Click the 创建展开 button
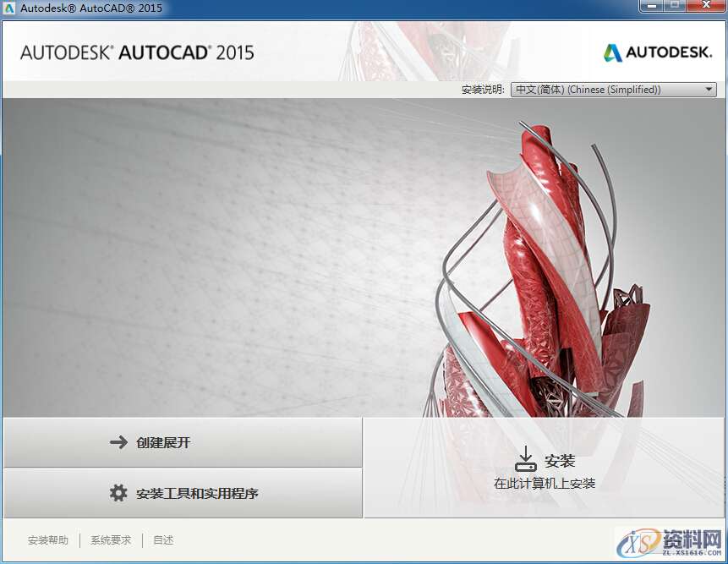This screenshot has width=728, height=564. pos(182,441)
